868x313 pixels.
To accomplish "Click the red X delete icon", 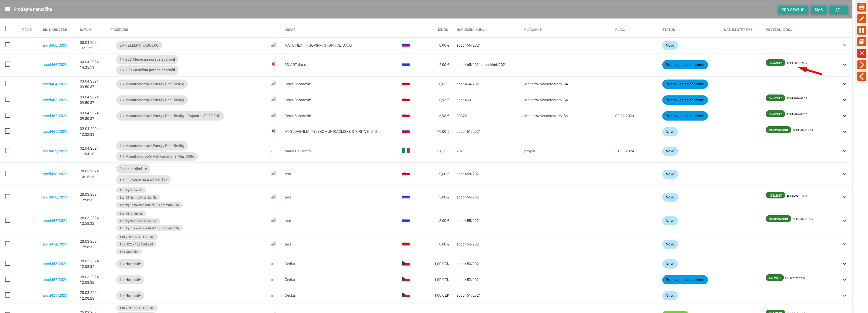I will tap(862, 53).
